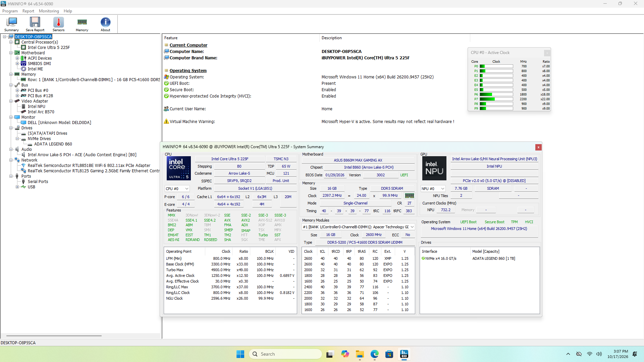The height and width of the screenshot is (362, 644).
Task: Open the CPU #0 selector dropdown
Action: 177,189
